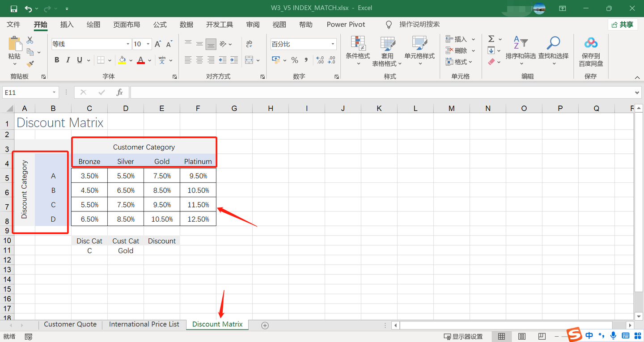644x342 pixels.
Task: Click 显示器设置 display settings
Action: click(x=463, y=337)
